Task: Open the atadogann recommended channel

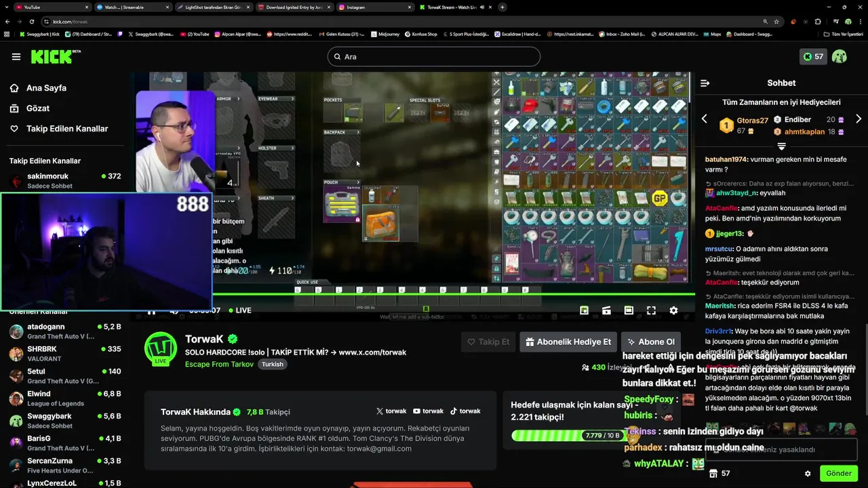Action: (65, 331)
